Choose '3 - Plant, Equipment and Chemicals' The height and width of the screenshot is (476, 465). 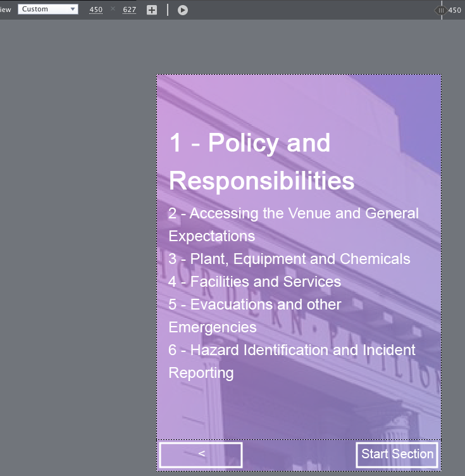pyautogui.click(x=289, y=259)
